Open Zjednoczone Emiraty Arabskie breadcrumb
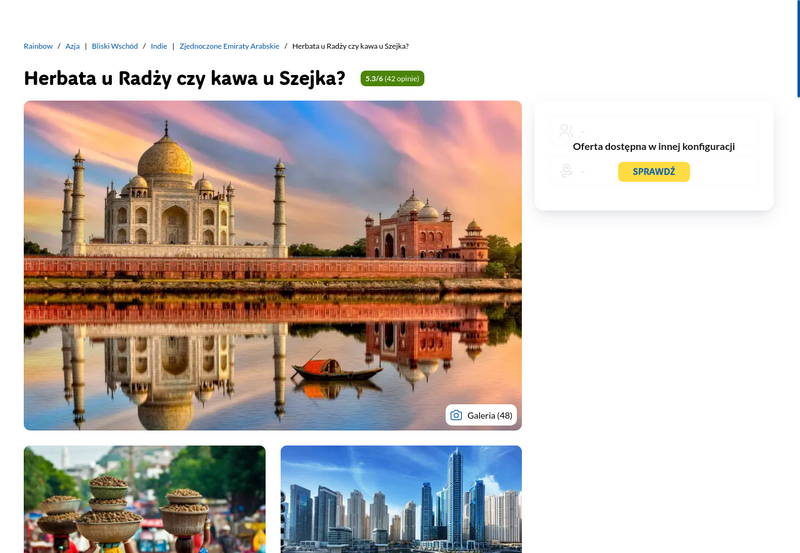The width and height of the screenshot is (800, 553). pos(229,46)
